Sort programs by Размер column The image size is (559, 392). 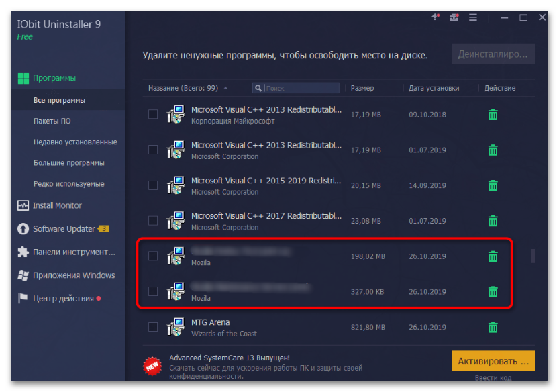click(362, 88)
